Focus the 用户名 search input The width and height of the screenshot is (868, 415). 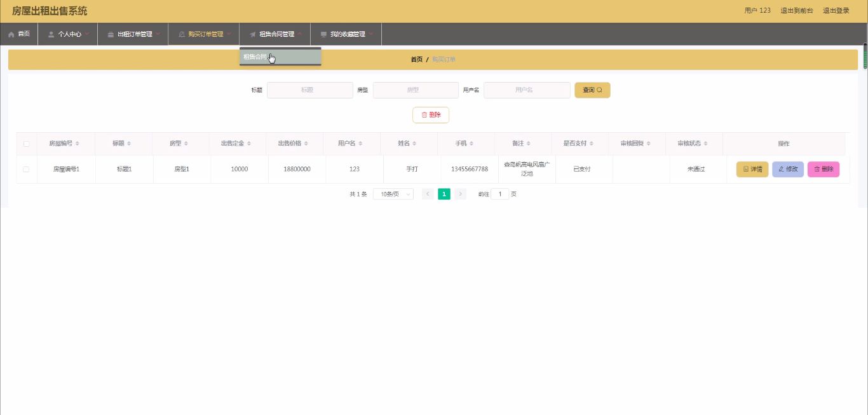(x=527, y=90)
